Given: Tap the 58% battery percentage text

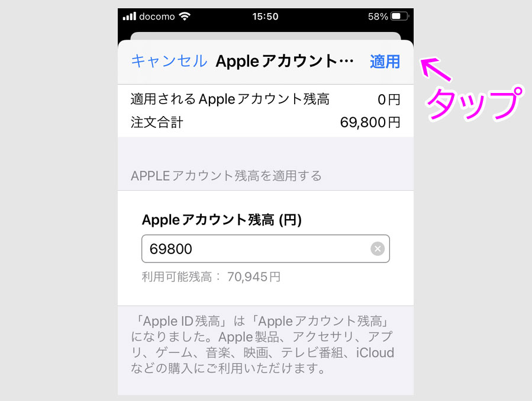Looking at the screenshot, I should click(378, 17).
